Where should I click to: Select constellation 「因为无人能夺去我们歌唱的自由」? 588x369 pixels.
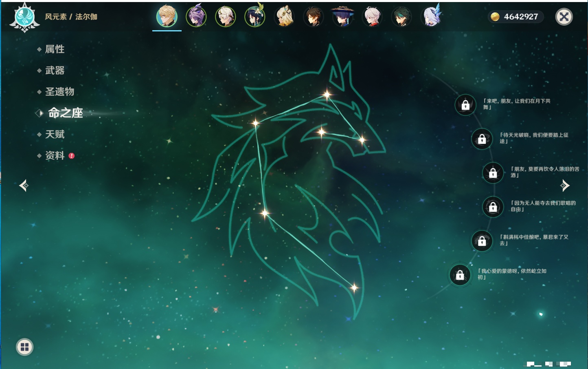543,206
